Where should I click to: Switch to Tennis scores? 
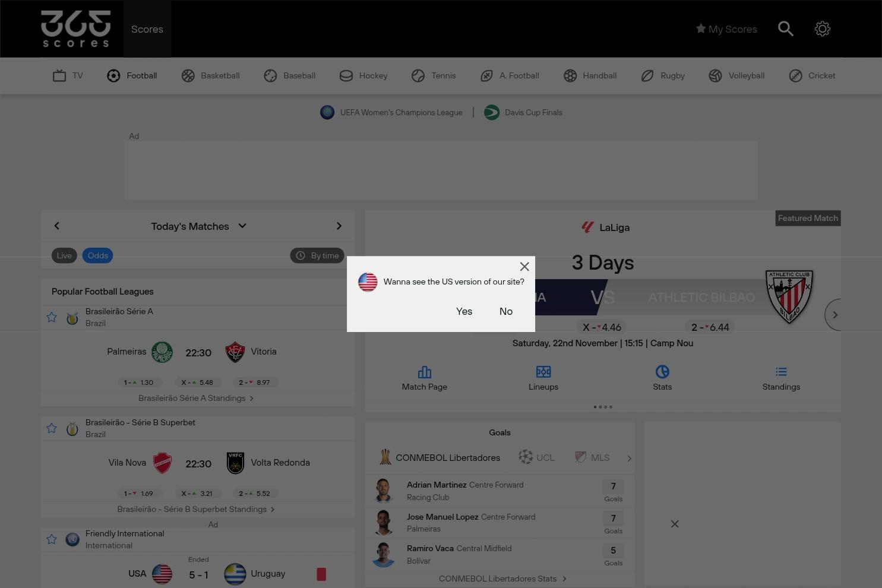tap(434, 75)
